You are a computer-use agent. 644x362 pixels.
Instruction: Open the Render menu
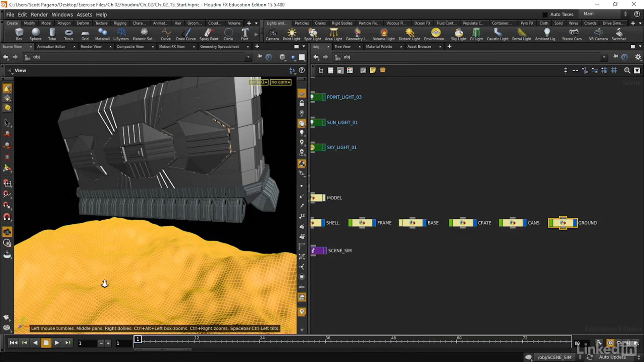[39, 14]
